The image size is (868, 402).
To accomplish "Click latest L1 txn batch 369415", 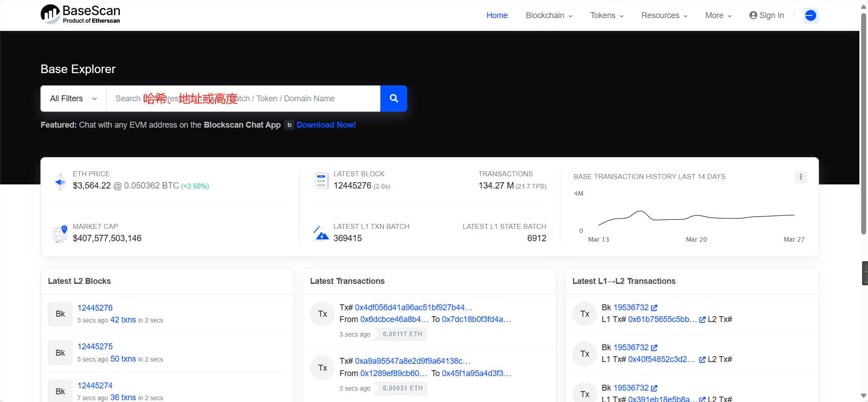I will pyautogui.click(x=348, y=238).
